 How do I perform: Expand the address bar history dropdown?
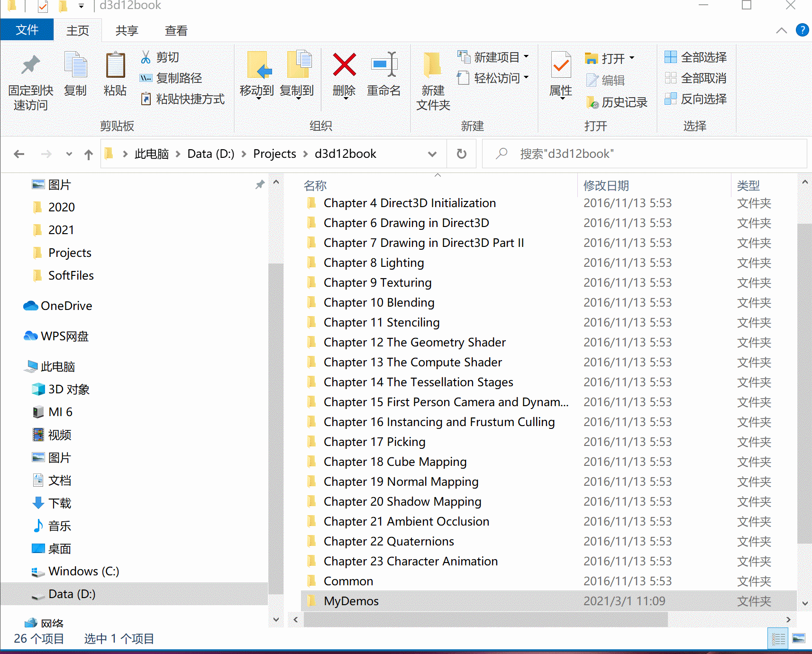tap(432, 154)
